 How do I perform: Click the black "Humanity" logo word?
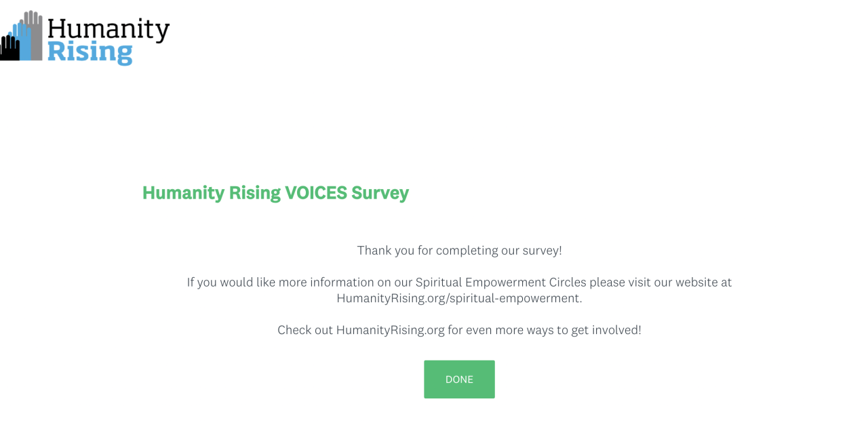(108, 30)
